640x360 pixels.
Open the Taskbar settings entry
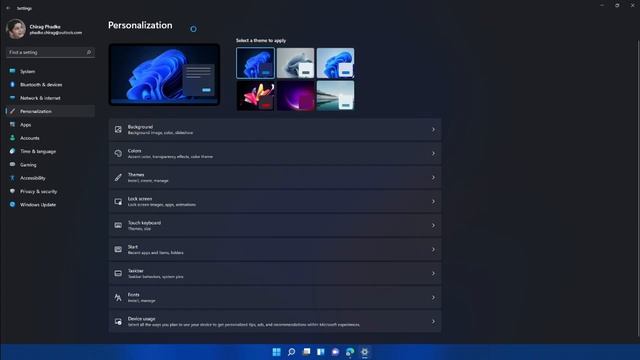[x=275, y=273]
